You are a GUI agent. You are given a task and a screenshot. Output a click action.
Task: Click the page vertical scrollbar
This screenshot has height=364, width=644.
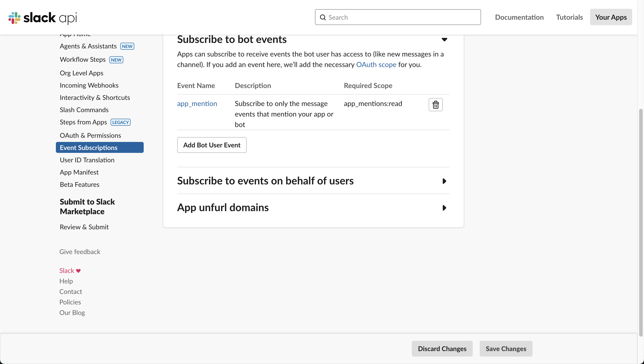click(x=640, y=223)
